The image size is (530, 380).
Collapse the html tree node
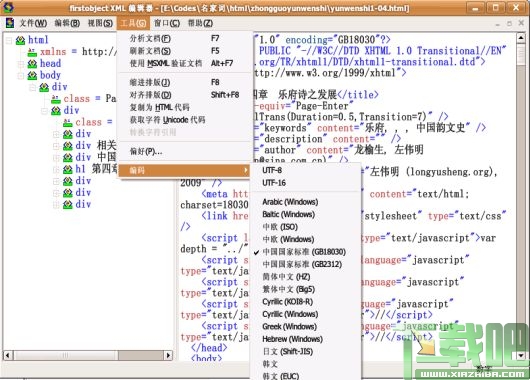[x=9, y=41]
